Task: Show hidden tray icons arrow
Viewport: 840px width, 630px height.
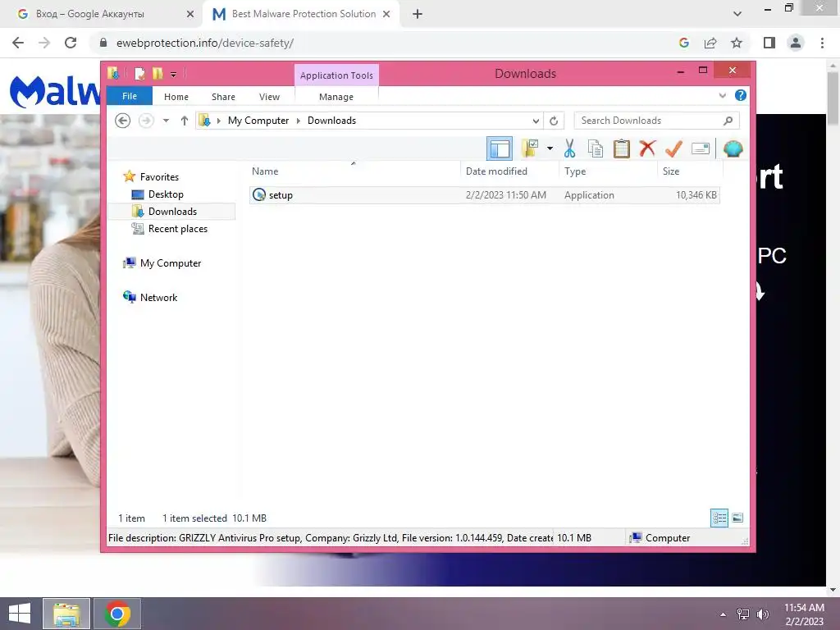Action: tap(723, 614)
